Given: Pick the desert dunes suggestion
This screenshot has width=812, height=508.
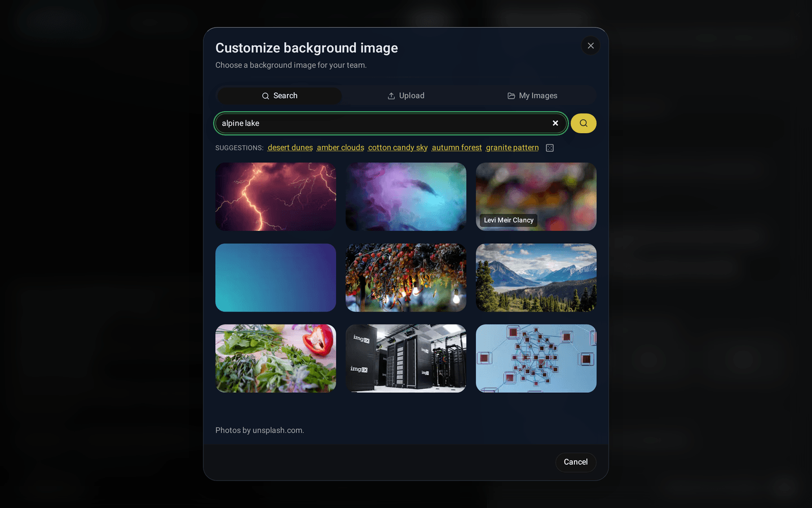Looking at the screenshot, I should [x=290, y=148].
